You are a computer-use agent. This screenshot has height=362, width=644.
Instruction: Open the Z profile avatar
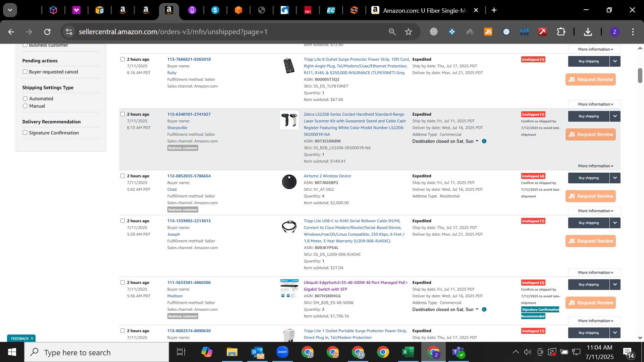tap(614, 32)
